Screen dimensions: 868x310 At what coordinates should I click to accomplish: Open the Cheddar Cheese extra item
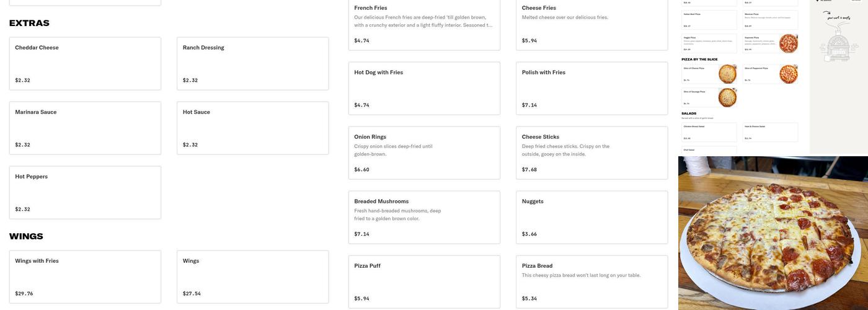[x=85, y=63]
